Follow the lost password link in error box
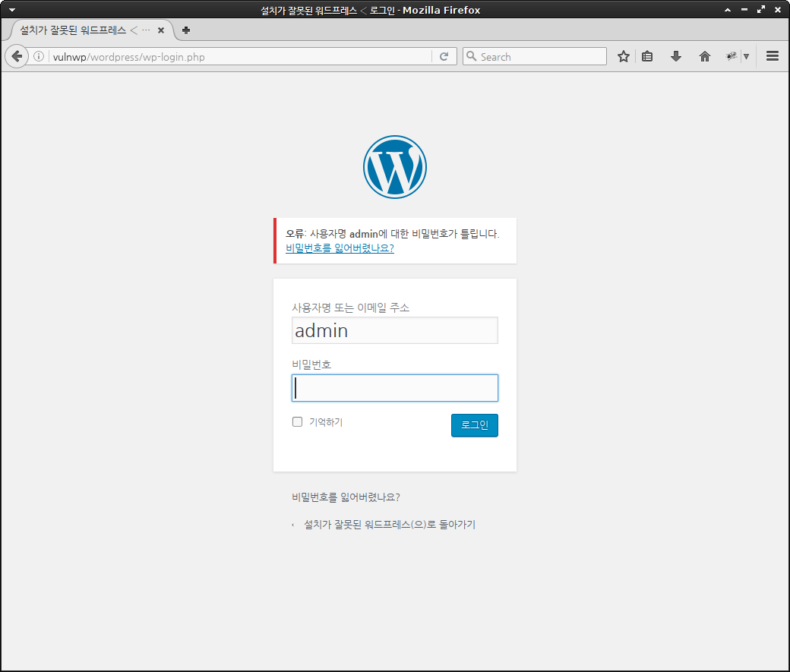The height and width of the screenshot is (672, 790). [x=340, y=248]
